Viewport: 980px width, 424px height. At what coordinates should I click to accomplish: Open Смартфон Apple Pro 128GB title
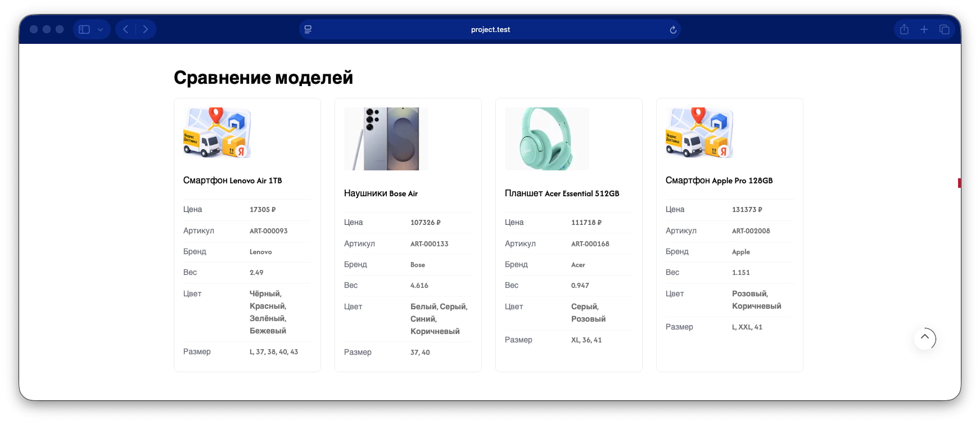pyautogui.click(x=719, y=181)
